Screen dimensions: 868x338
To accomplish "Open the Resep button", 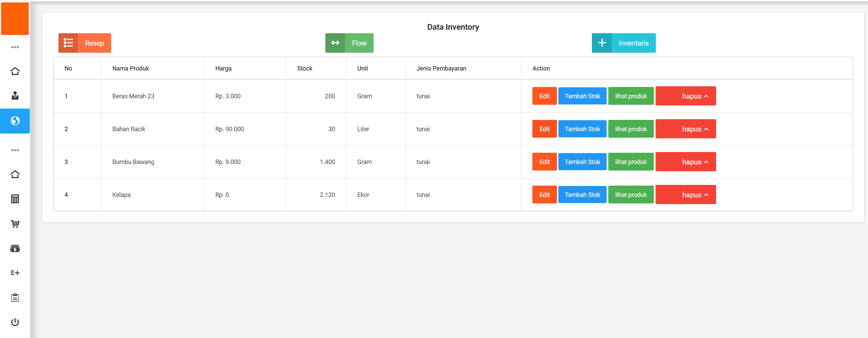I will (85, 43).
